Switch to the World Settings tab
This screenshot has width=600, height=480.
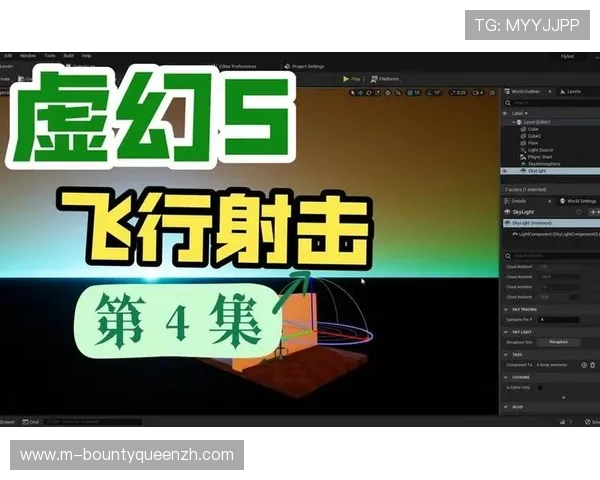(x=578, y=201)
